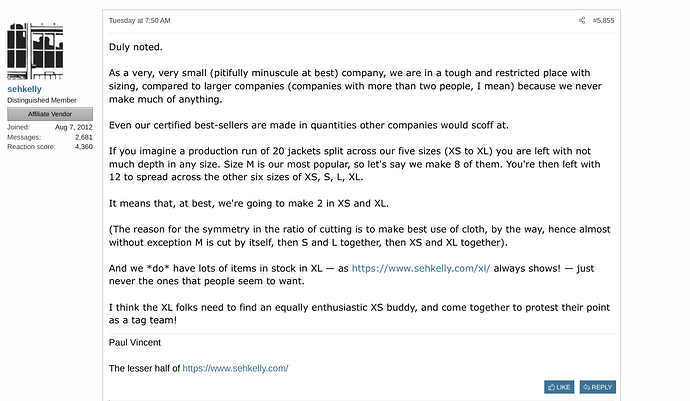
Task: Click the Aug 7, 2012 join date
Action: pos(74,127)
